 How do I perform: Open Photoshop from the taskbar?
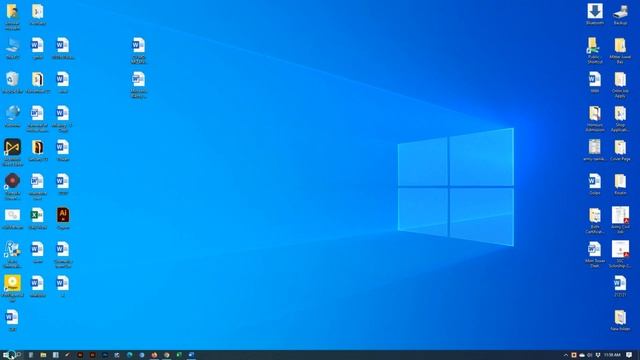point(105,355)
